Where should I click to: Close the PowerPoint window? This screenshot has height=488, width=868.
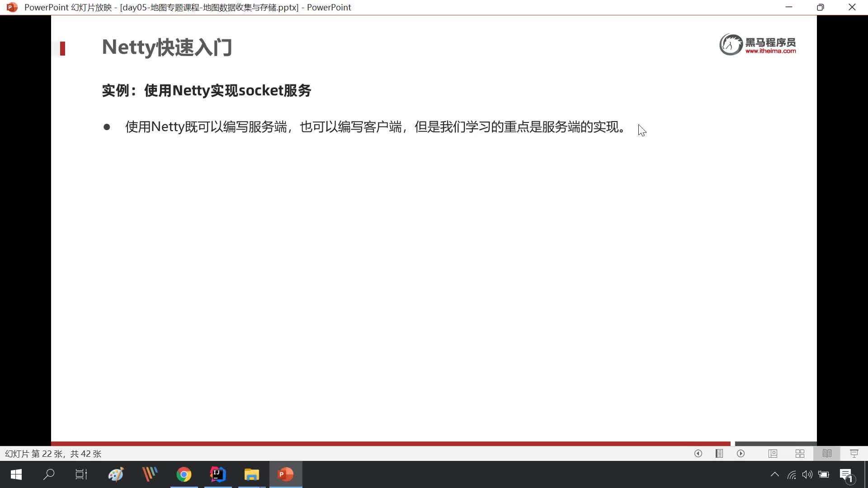852,7
